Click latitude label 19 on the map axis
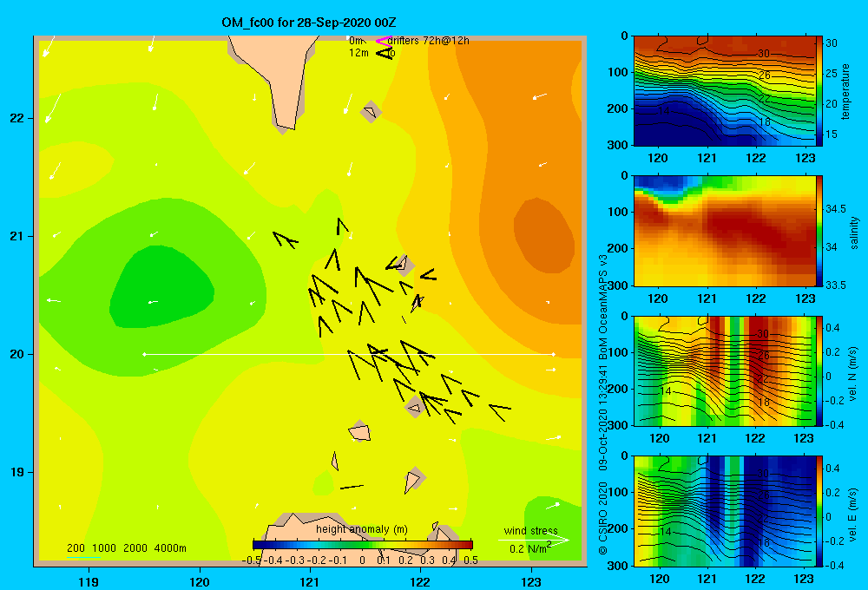This screenshot has width=868, height=590. pyautogui.click(x=17, y=472)
